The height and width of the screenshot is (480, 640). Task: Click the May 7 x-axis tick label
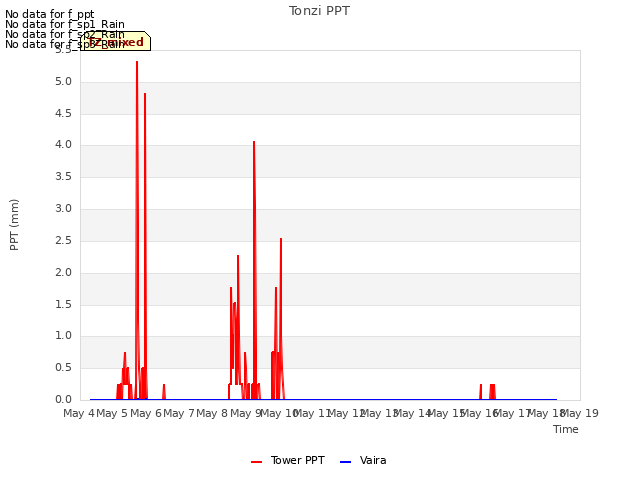179,413
